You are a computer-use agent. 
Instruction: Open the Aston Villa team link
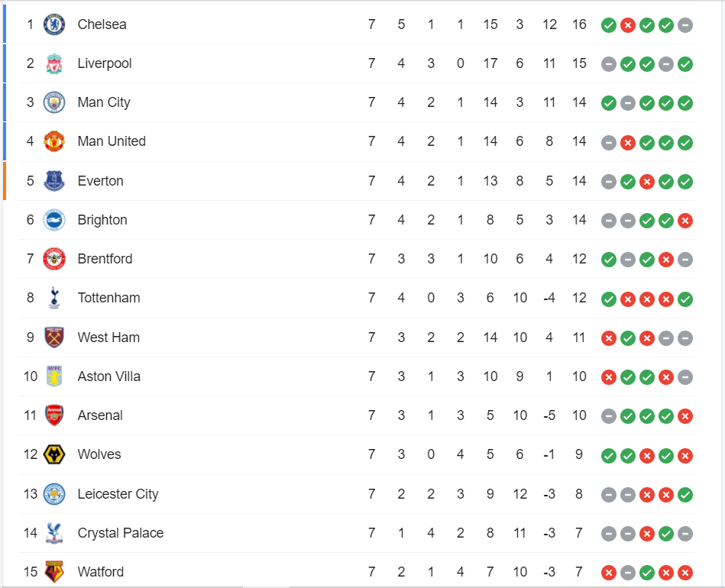(109, 376)
